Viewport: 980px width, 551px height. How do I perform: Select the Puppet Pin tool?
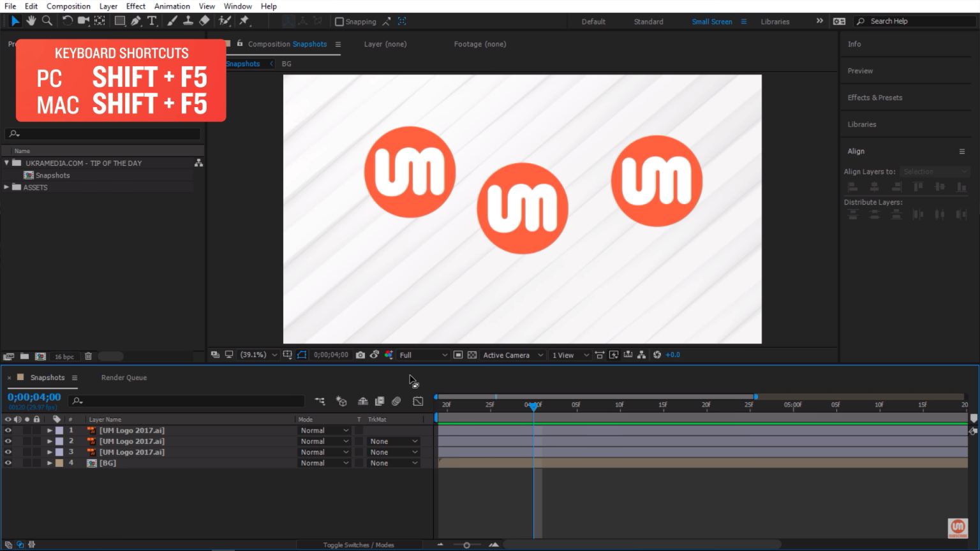click(244, 21)
